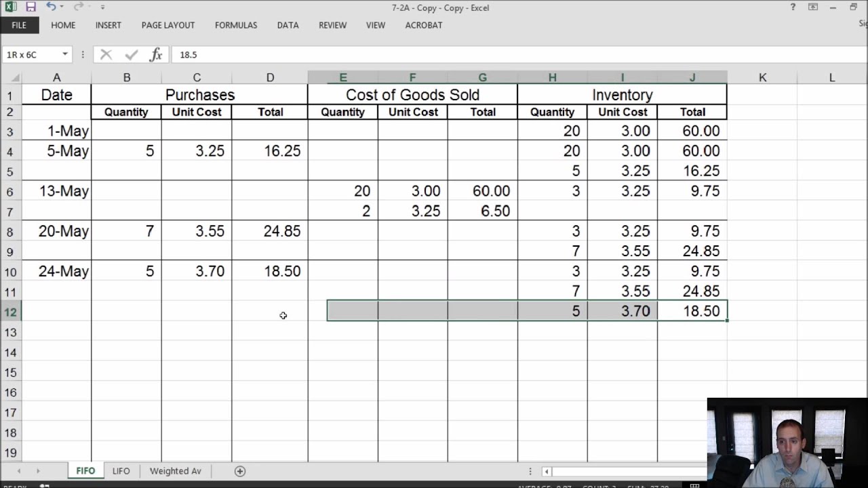This screenshot has width=868, height=488.
Task: Open the FILE tab
Action: 19,25
